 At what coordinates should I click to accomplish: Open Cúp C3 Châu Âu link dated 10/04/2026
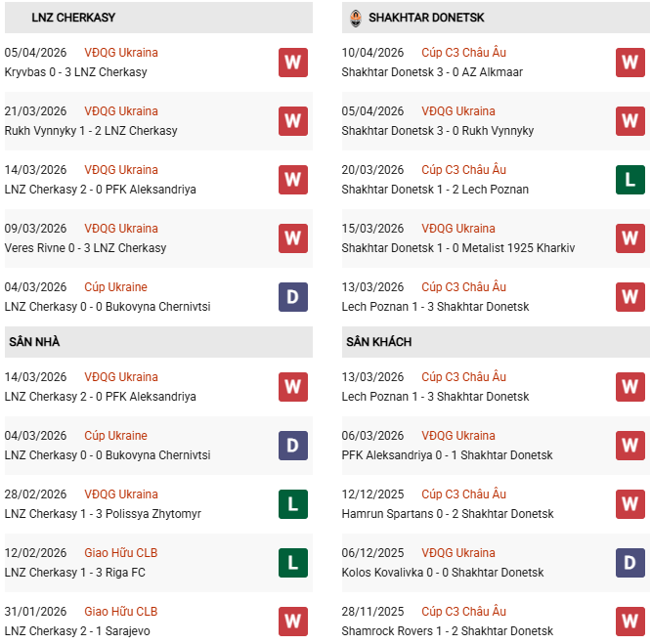463,53
